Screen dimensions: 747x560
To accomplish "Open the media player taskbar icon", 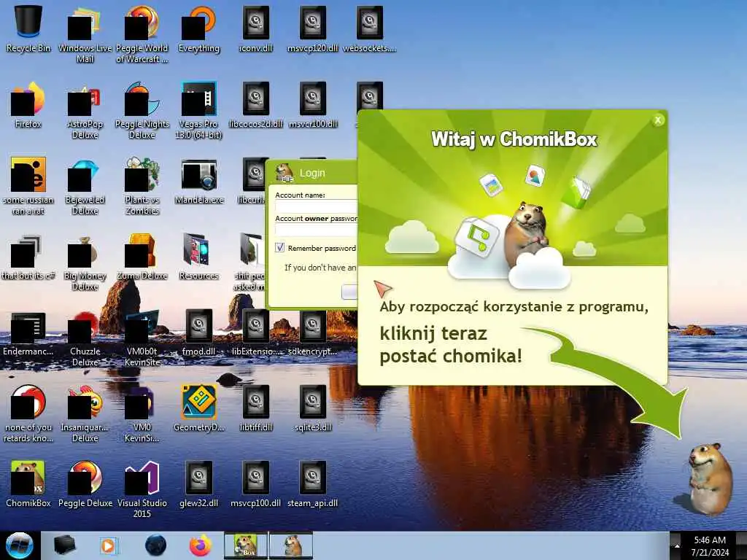I will pos(108,545).
